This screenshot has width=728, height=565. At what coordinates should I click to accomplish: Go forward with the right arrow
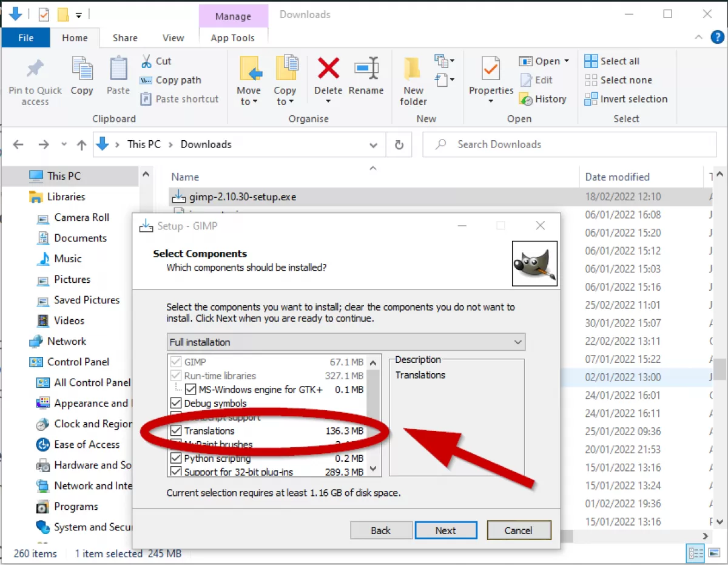pyautogui.click(x=44, y=144)
